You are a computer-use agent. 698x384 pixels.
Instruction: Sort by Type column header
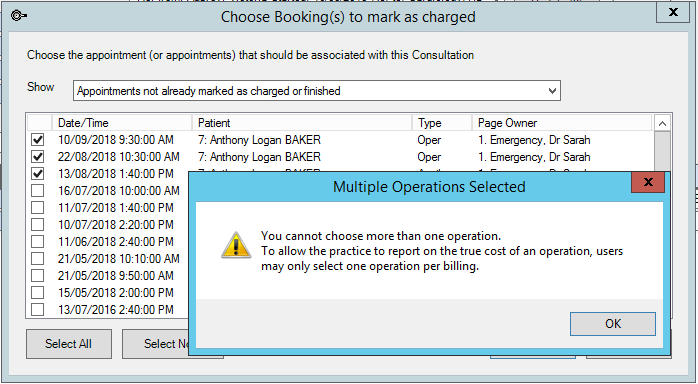click(442, 123)
